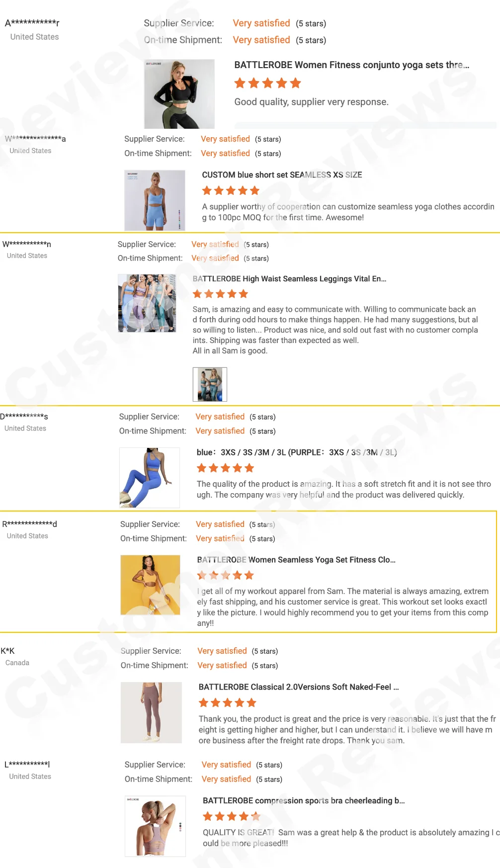Open BATTLEROBE Classical 2.0Versions Soft Naked-Feel link
This screenshot has height=868, width=500.
299,687
